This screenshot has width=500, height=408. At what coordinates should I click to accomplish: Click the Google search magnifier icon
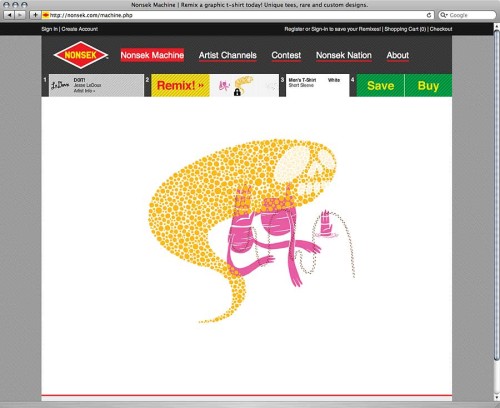(443, 15)
